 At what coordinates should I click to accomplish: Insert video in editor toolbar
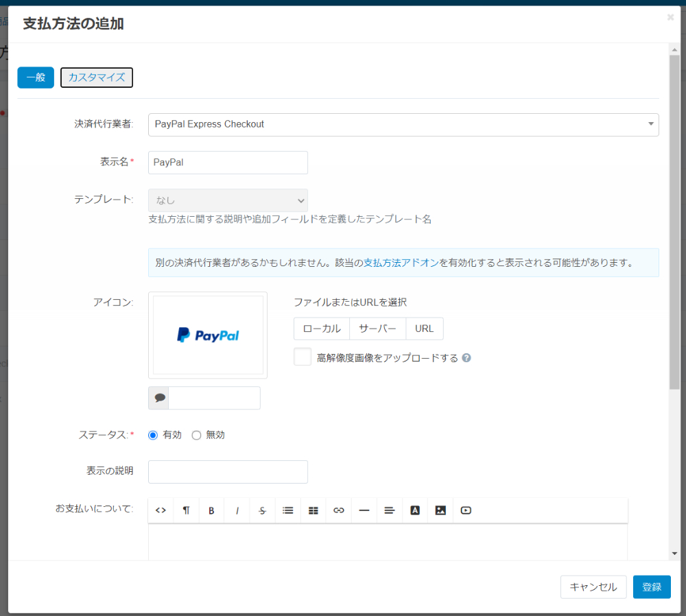(466, 510)
